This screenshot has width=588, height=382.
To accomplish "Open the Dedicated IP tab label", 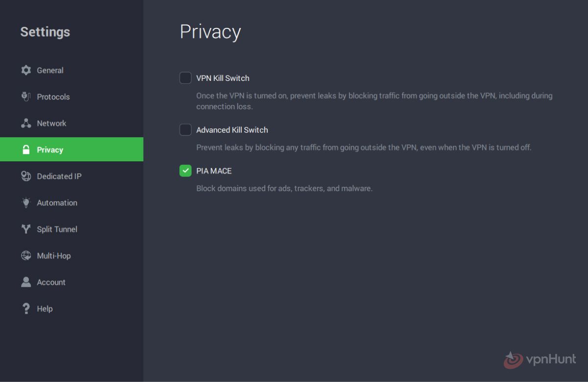I will pos(59,176).
